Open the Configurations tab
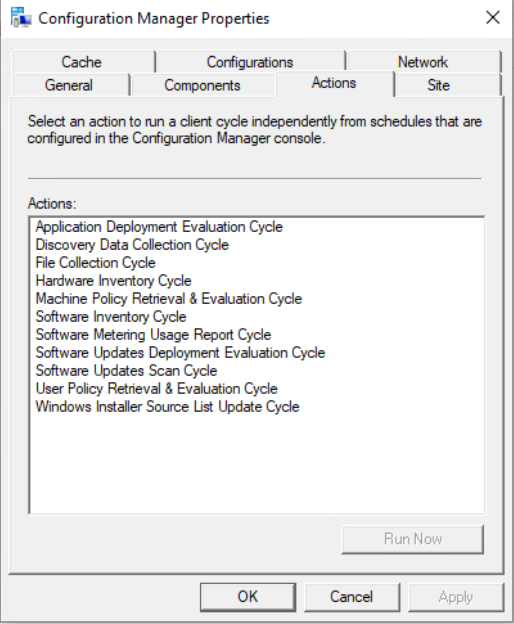Screen dimensions: 514x624 coord(250,62)
